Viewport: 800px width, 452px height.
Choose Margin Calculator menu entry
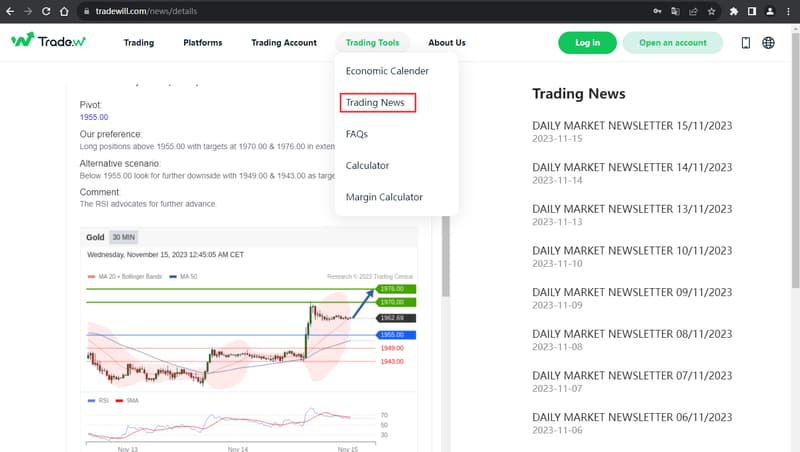point(383,197)
